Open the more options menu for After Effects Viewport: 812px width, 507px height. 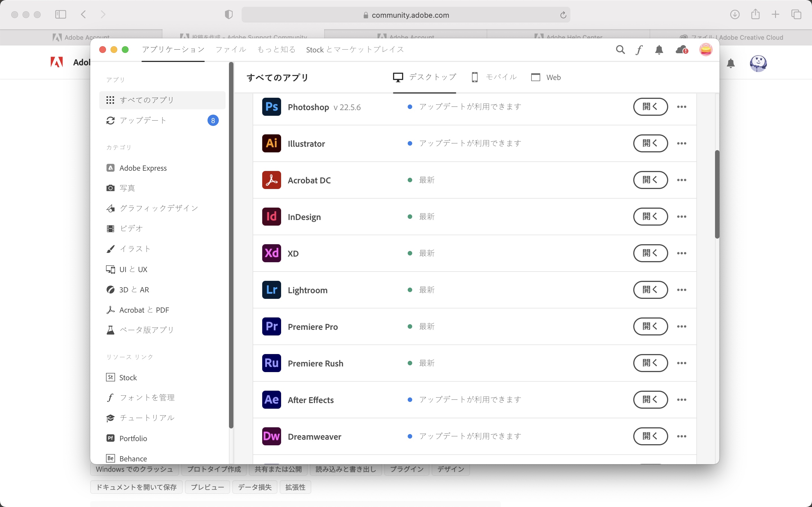(x=682, y=399)
